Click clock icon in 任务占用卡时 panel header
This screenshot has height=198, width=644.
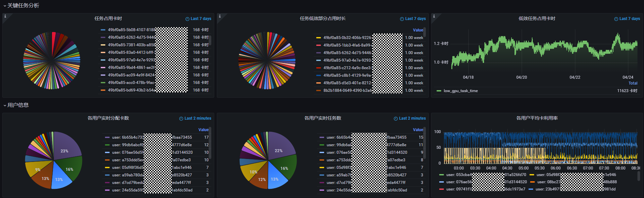(187, 19)
